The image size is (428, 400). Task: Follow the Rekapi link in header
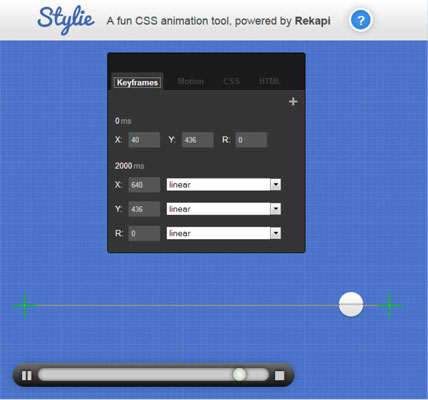coord(313,21)
